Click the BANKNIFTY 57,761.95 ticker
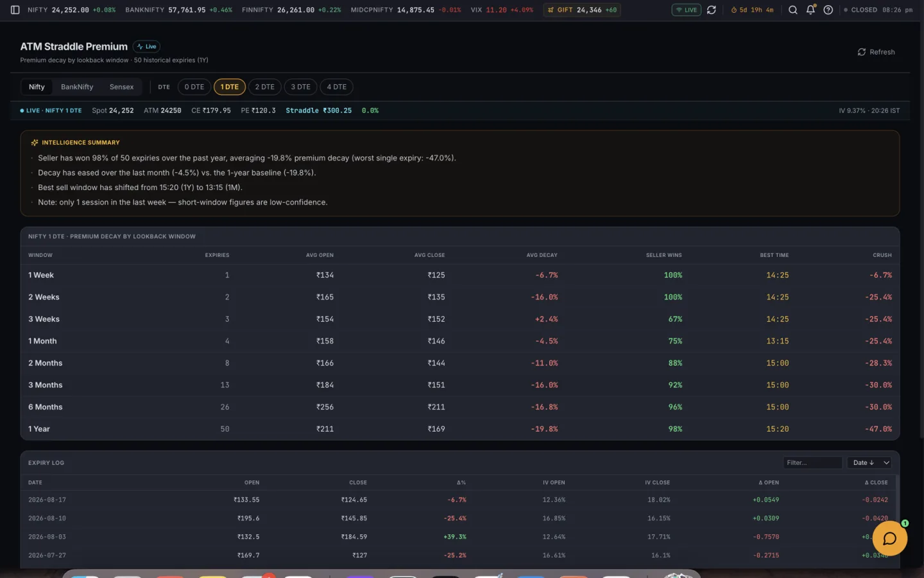This screenshot has width=924, height=578. tap(178, 10)
